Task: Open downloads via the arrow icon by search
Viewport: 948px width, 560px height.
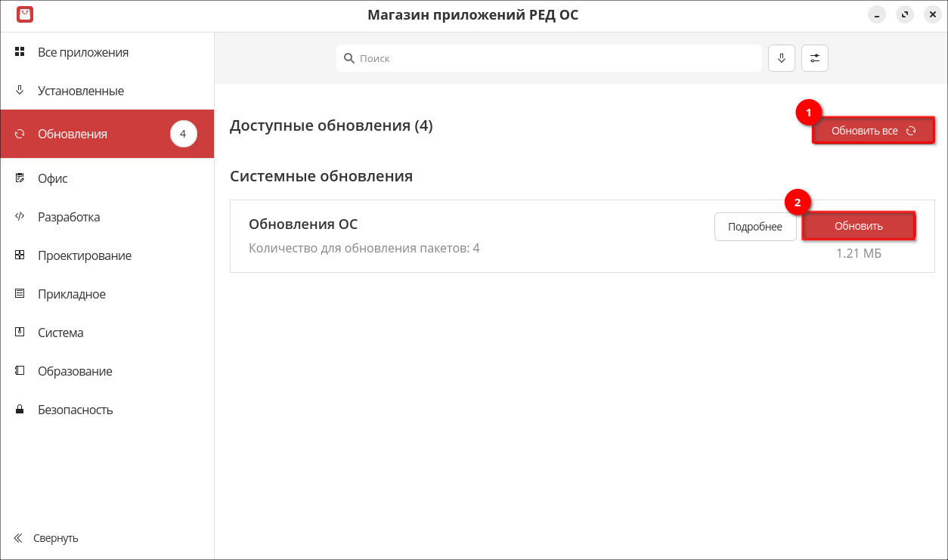Action: pos(782,58)
